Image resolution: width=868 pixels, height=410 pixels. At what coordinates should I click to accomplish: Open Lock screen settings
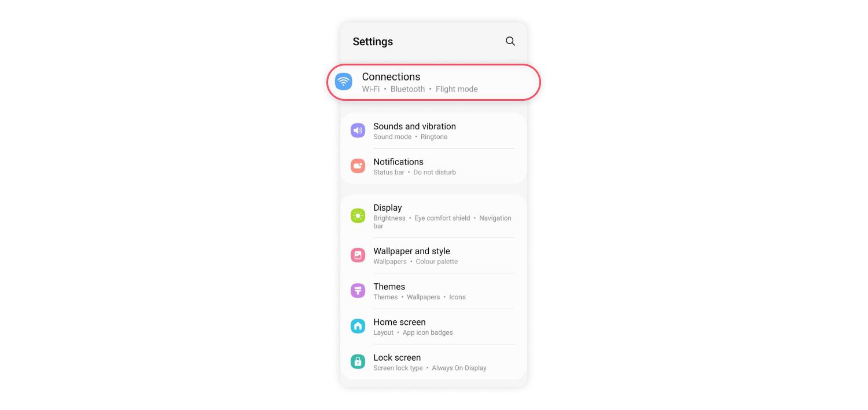click(433, 362)
